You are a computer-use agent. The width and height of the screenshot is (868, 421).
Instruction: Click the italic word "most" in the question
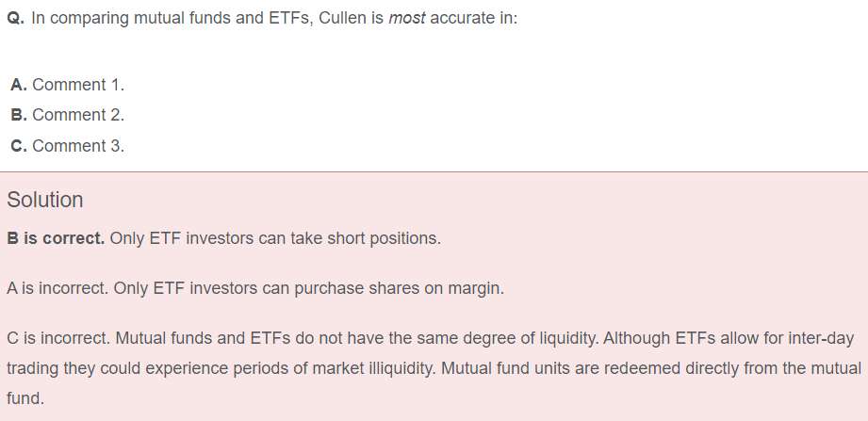(x=406, y=19)
